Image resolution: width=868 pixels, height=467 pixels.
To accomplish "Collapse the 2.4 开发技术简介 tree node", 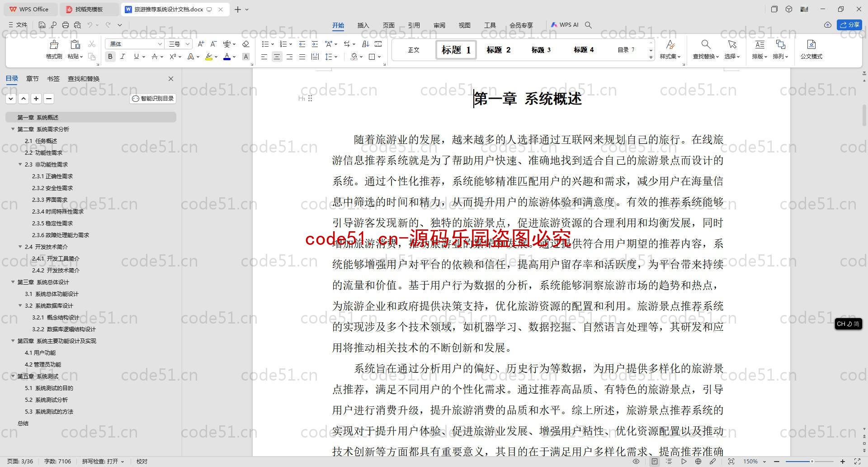I will point(20,247).
